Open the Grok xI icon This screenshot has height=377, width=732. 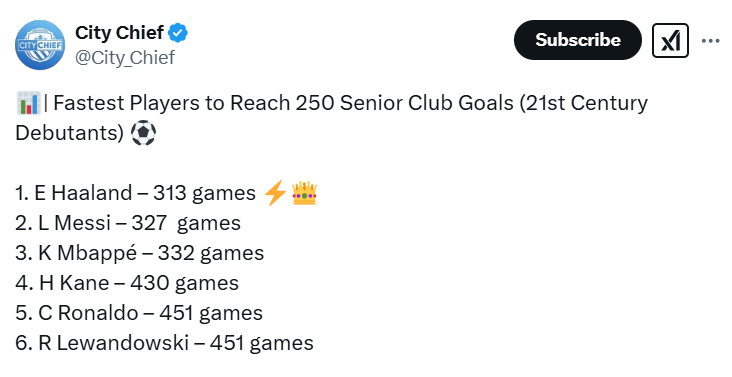click(x=670, y=41)
